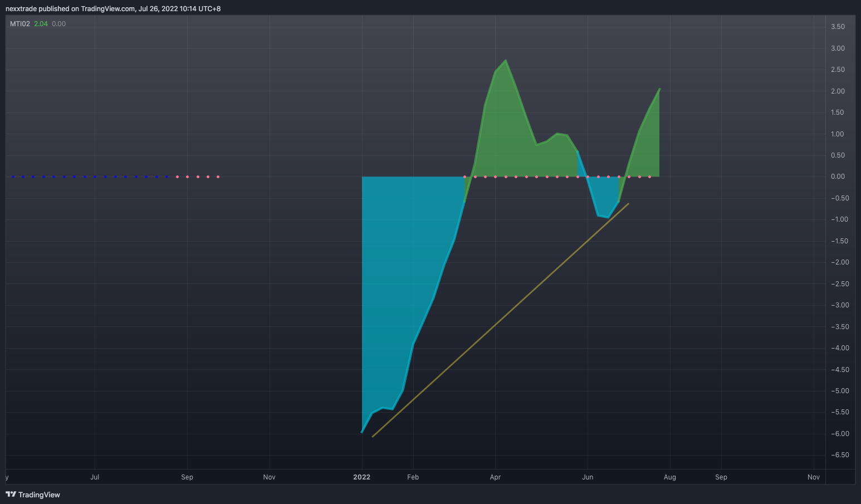The height and width of the screenshot is (504, 861).
Task: Click the latest indicator point at 2.04
Action: (659, 89)
